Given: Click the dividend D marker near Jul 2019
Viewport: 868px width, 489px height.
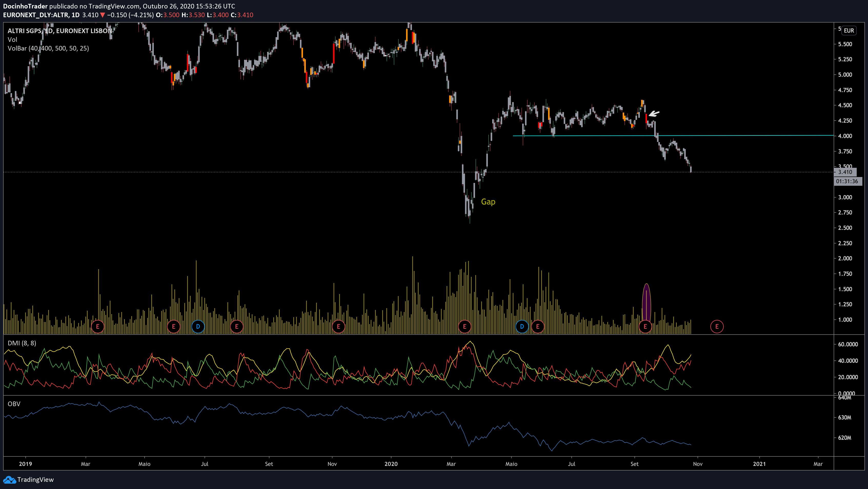Looking at the screenshot, I should pos(198,326).
